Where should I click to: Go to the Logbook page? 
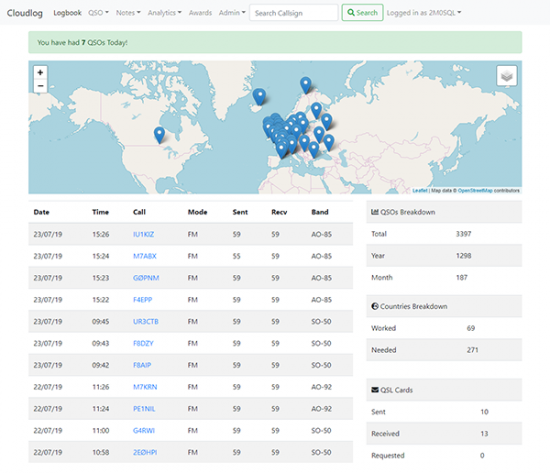point(67,13)
